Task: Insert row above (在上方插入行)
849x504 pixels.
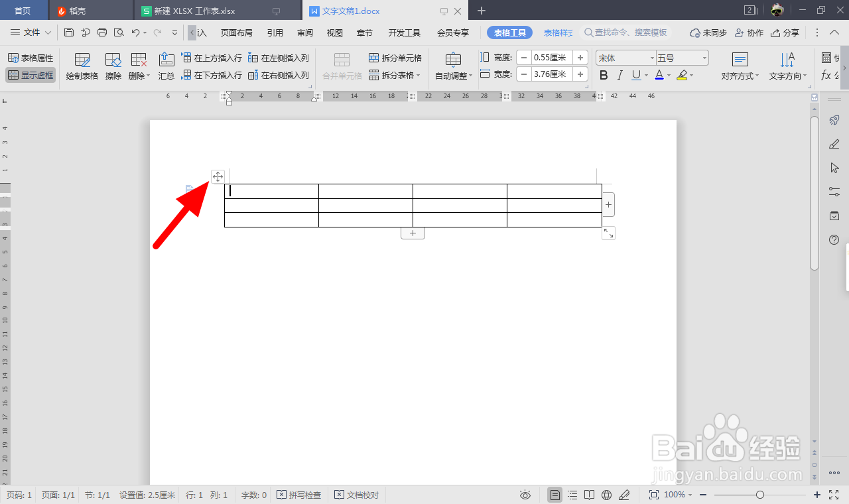Action: pyautogui.click(x=212, y=58)
